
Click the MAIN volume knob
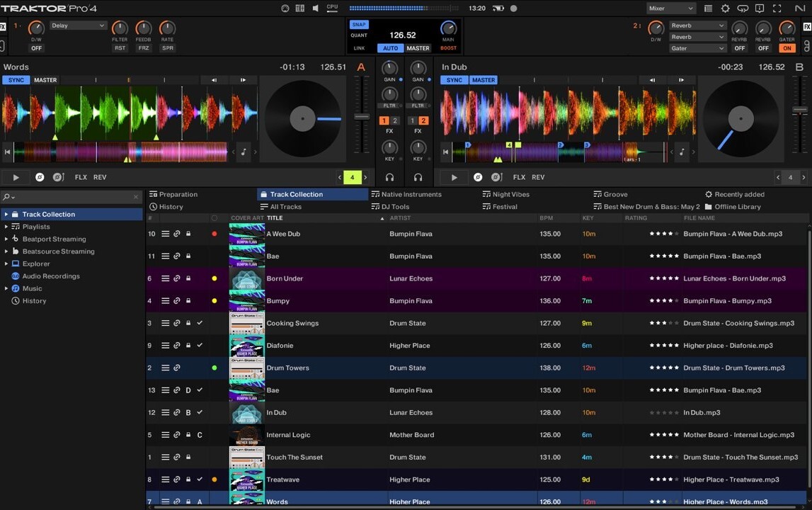[x=448, y=28]
